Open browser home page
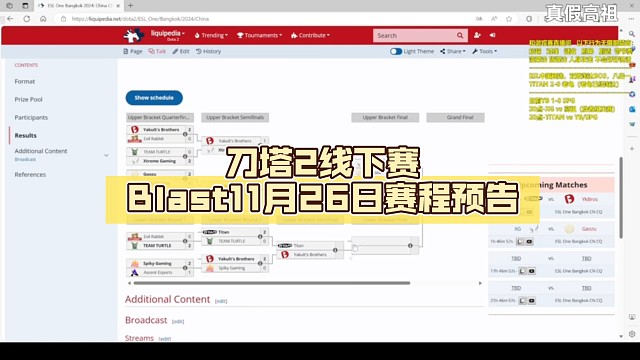The image size is (640, 360). [x=43, y=19]
